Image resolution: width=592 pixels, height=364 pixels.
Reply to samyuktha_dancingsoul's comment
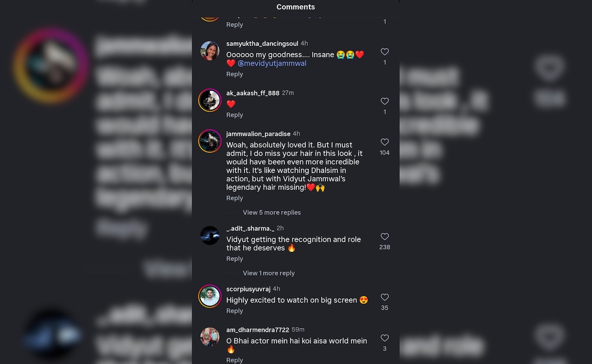pos(235,74)
